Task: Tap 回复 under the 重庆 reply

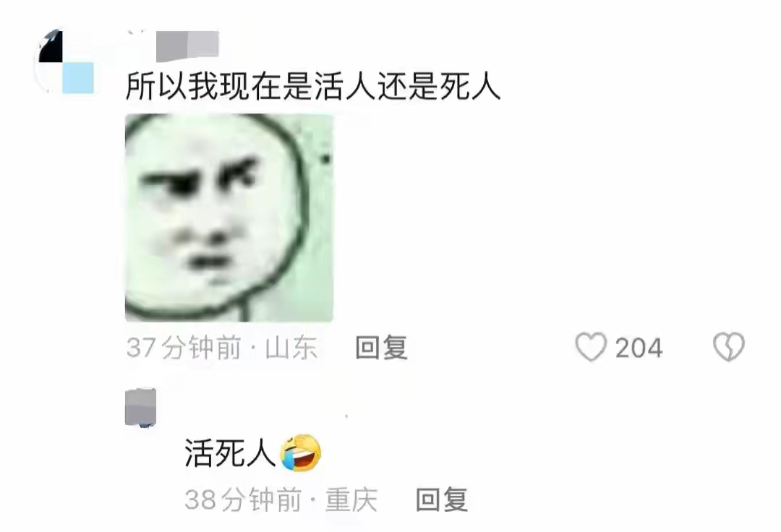Action: point(442,499)
